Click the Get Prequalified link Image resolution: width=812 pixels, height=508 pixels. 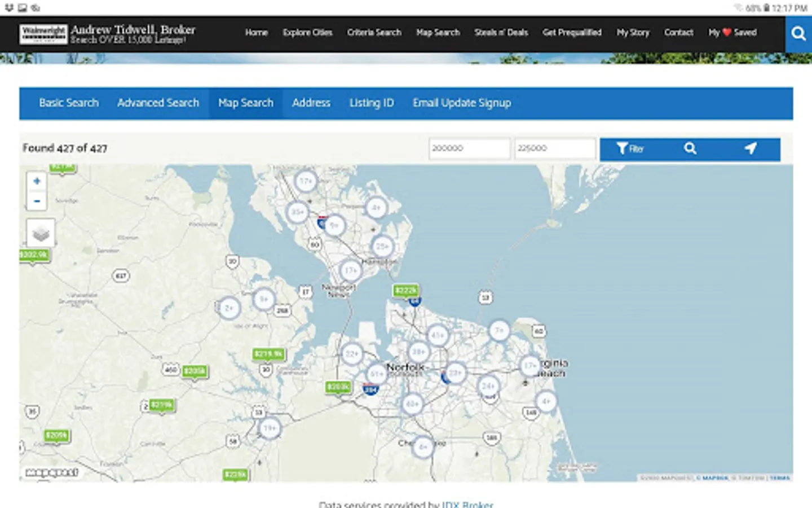coord(572,33)
